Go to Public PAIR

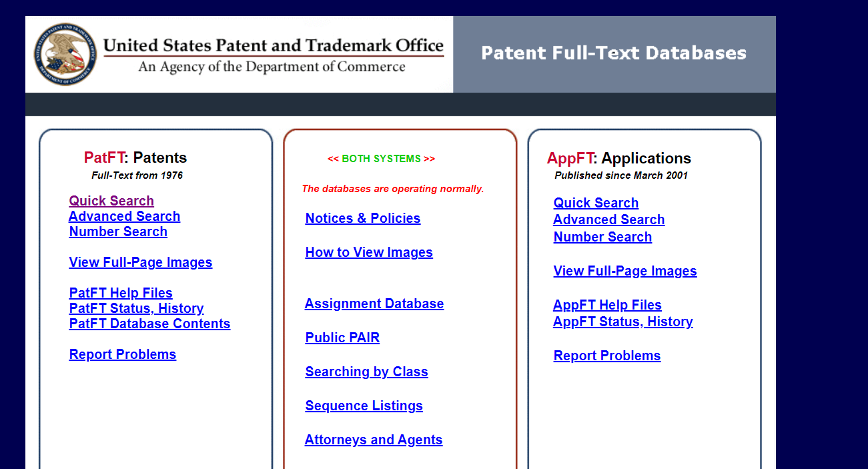342,338
